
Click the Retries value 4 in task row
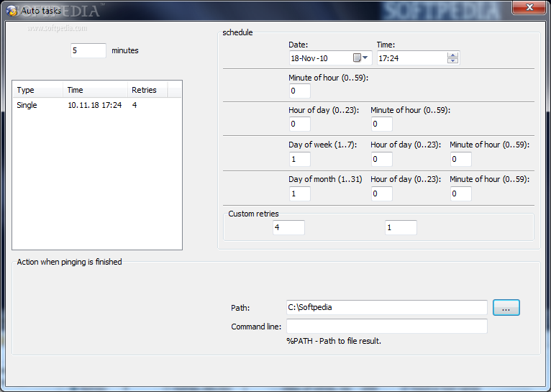coord(135,105)
